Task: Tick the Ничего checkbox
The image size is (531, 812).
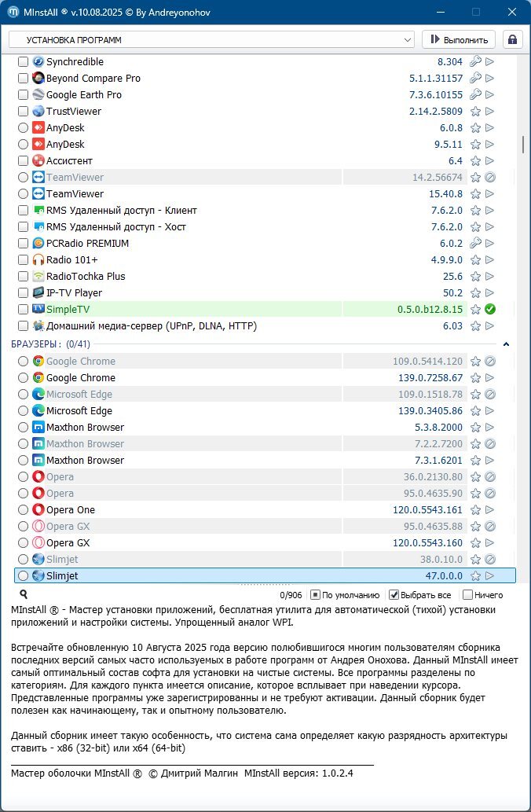Action: click(467, 594)
